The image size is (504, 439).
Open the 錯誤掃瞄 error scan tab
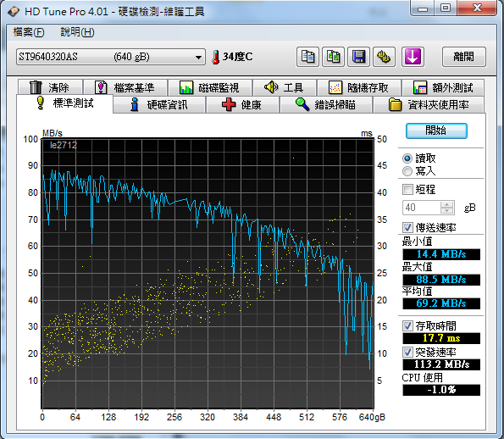pos(326,105)
